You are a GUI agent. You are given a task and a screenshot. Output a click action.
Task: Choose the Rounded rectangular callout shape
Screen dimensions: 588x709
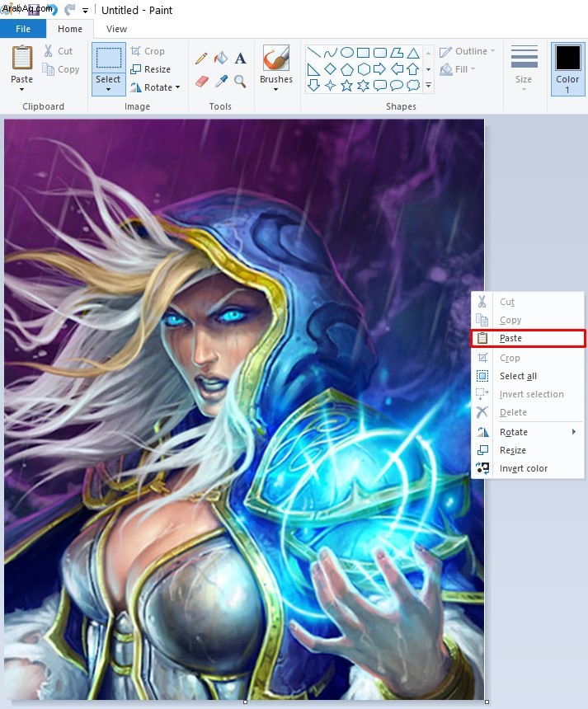click(x=380, y=85)
